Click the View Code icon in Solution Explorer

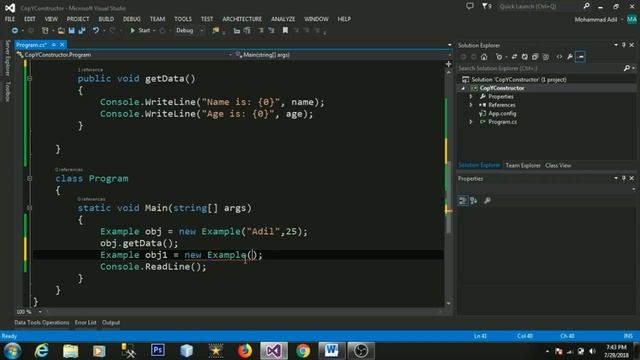coord(559,57)
